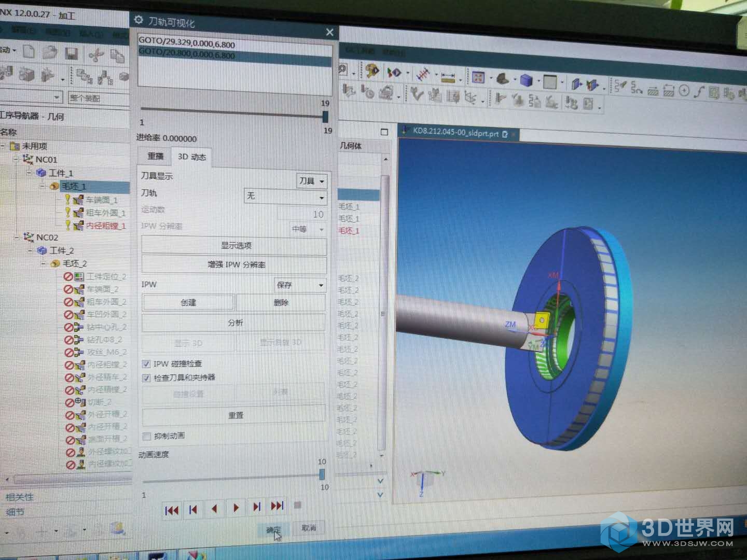Collapse the 未用项 tree node
747x560 pixels.
point(3,146)
